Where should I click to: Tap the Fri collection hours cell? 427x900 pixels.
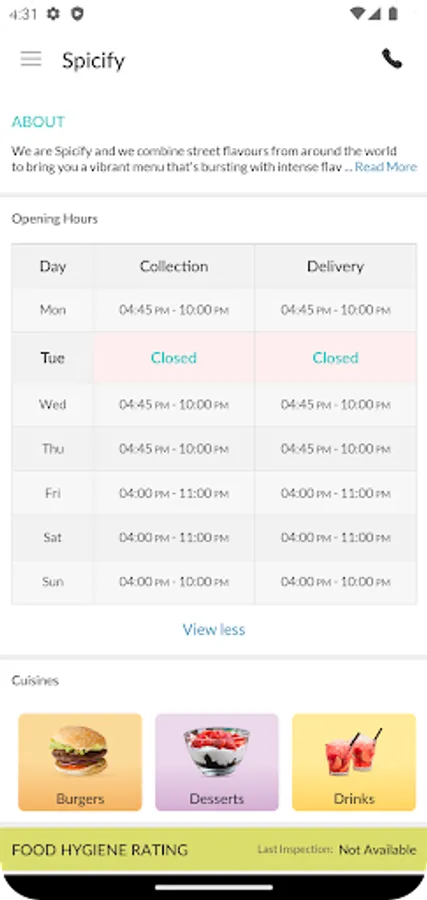point(174,493)
